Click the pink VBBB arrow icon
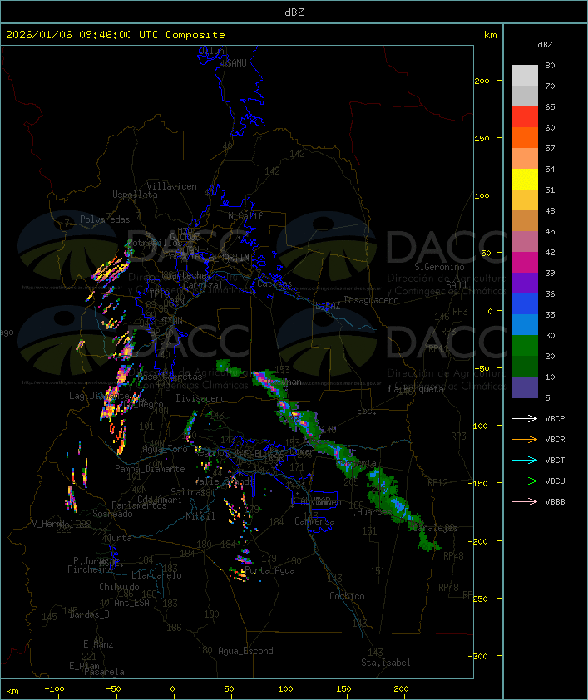Viewport: 588px width, 700px height. pyautogui.click(x=525, y=501)
